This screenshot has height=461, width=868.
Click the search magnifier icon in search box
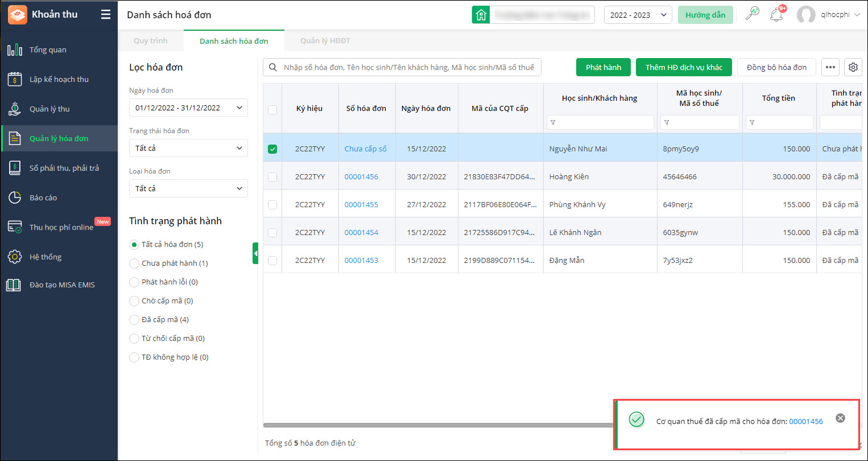click(273, 67)
